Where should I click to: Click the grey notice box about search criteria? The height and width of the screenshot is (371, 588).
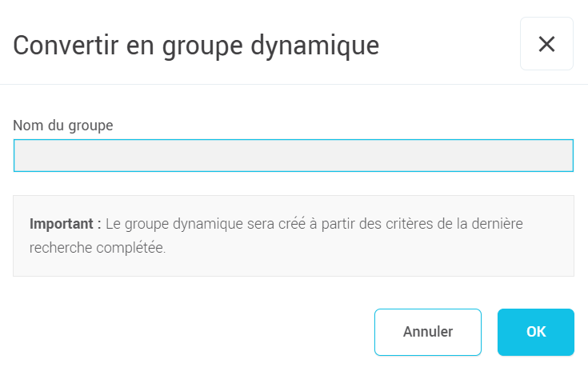pyautogui.click(x=294, y=236)
